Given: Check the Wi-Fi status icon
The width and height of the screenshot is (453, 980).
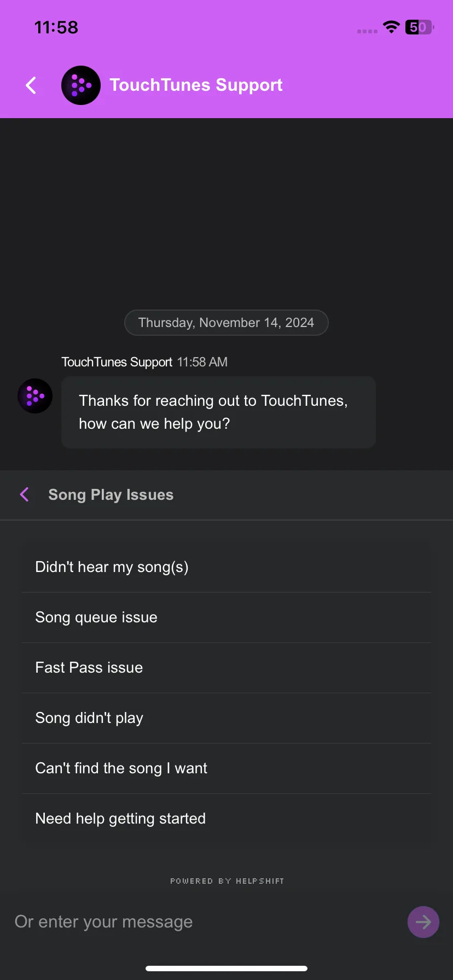Looking at the screenshot, I should click(x=391, y=27).
